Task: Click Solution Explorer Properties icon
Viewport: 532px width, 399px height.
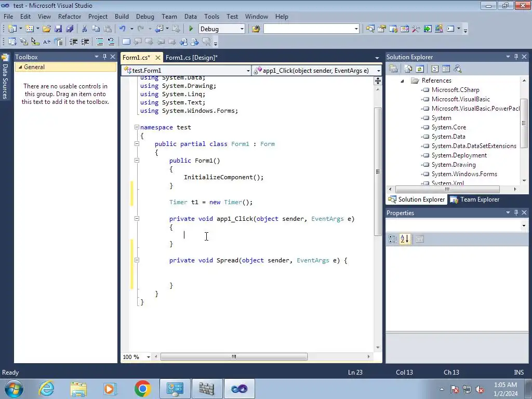Action: point(393,69)
